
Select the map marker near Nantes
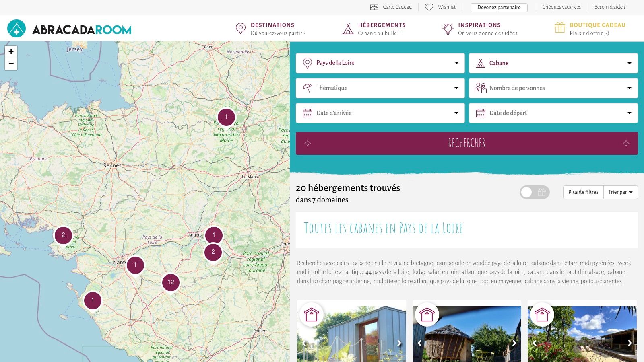coord(135,265)
